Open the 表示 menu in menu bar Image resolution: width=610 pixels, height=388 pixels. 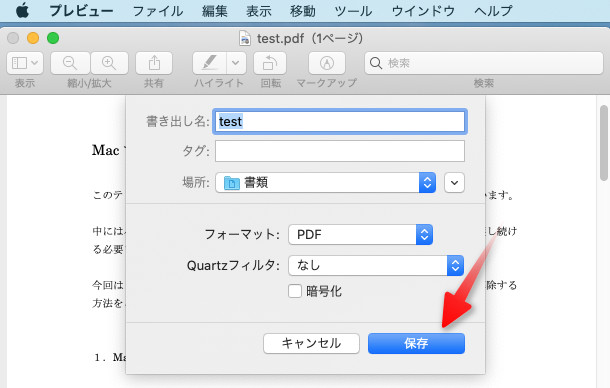pyautogui.click(x=258, y=11)
